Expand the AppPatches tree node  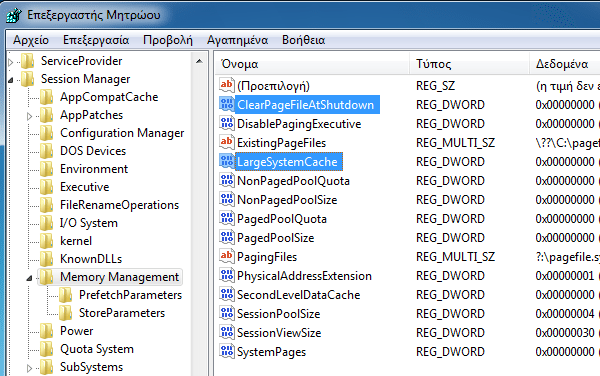29,116
